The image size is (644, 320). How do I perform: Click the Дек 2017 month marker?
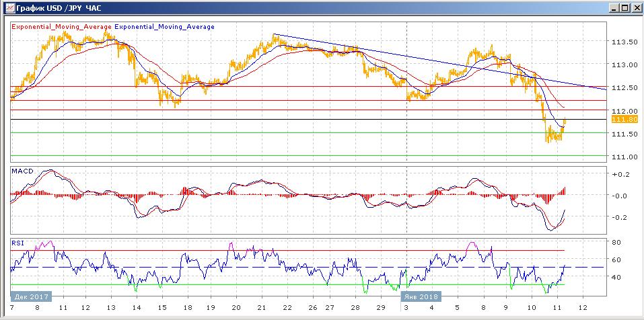point(31,296)
